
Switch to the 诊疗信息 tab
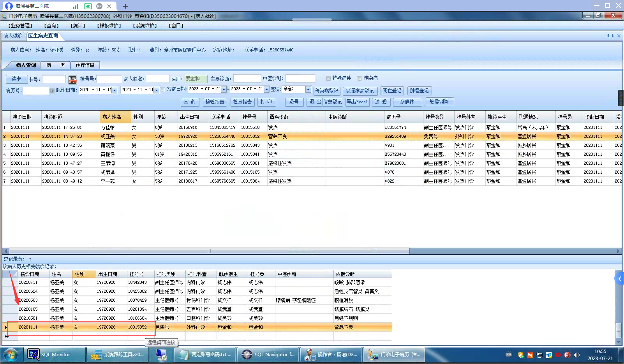(85, 65)
